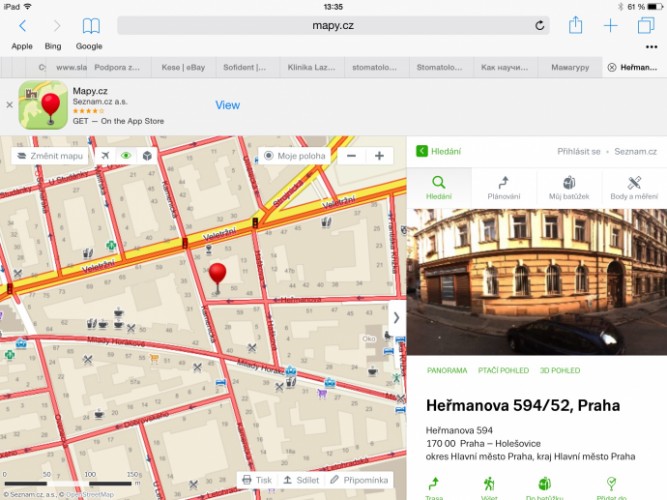The height and width of the screenshot is (500, 667).
Task: Switch to the Podpora z... tab
Action: click(x=118, y=67)
